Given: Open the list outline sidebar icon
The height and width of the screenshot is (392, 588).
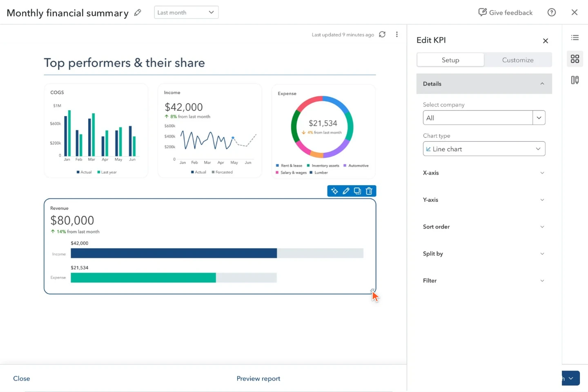Looking at the screenshot, I should point(575,38).
